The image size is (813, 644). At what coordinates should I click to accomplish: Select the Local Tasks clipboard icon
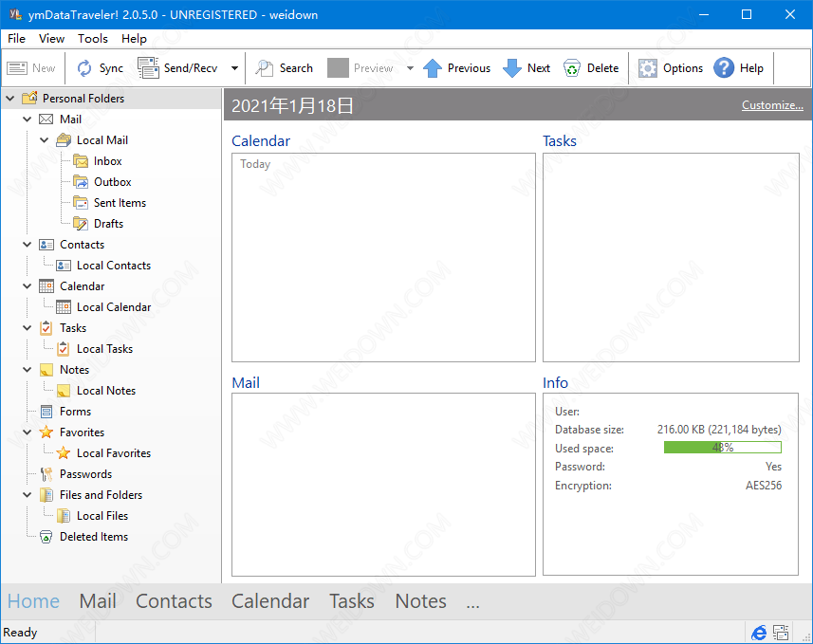[64, 348]
